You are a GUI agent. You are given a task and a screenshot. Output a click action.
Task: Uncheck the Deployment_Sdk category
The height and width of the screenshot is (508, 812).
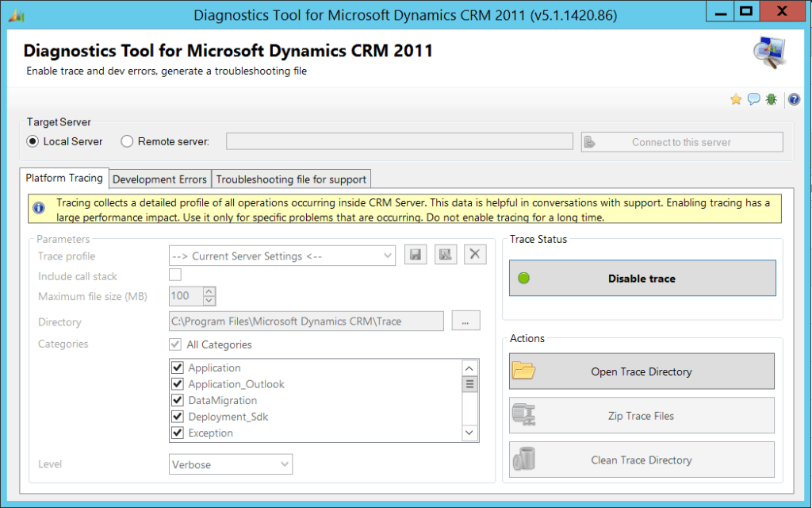point(178,416)
